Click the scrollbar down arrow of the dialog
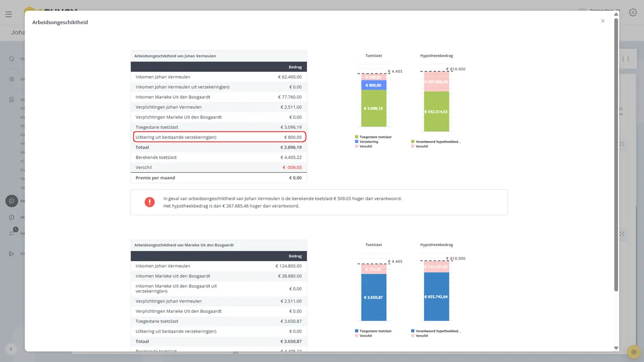644x362 pixels. [x=616, y=349]
